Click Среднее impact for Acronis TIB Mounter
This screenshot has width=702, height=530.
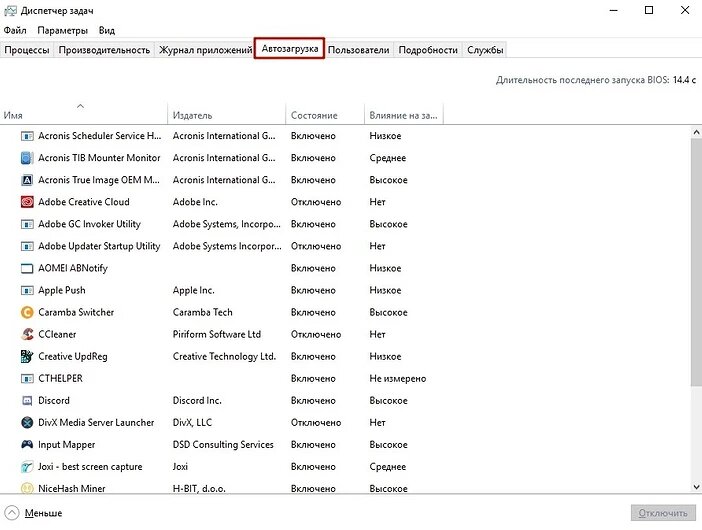tap(388, 158)
